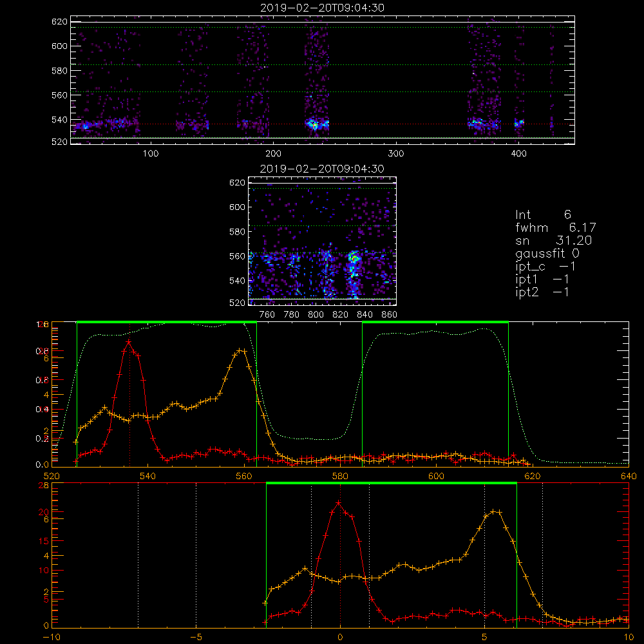Select y-axis label 600 of wide spectrogram
644x644 pixels.
pyautogui.click(x=59, y=46)
